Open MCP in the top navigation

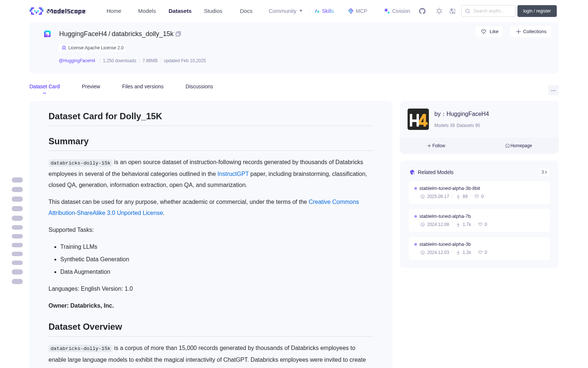click(357, 11)
